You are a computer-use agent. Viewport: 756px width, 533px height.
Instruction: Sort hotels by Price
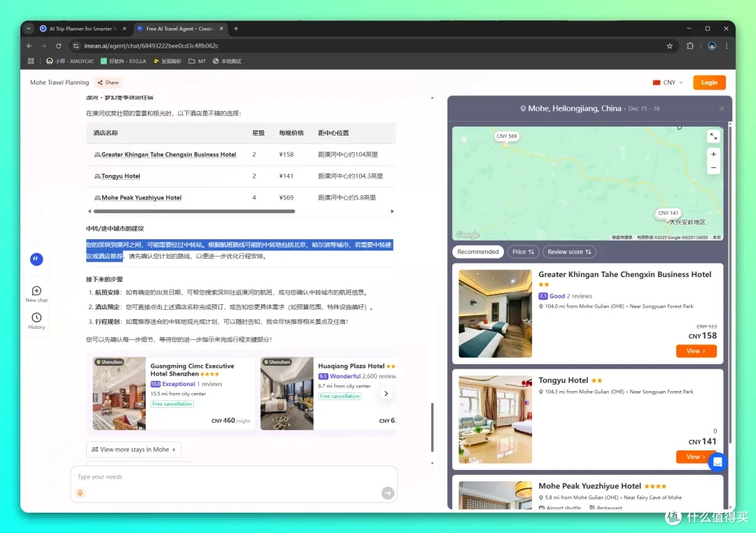point(523,252)
